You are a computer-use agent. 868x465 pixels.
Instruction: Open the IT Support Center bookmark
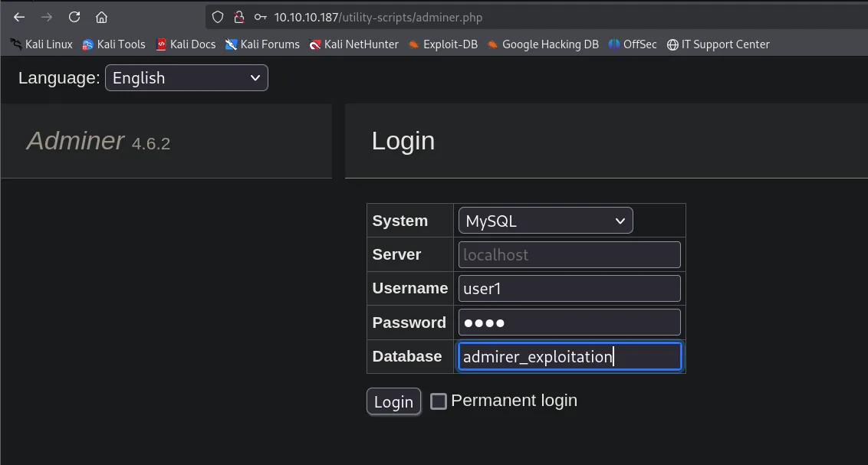coord(718,44)
